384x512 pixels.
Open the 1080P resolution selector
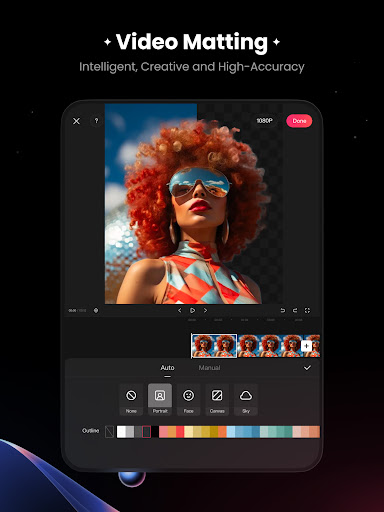(x=264, y=121)
